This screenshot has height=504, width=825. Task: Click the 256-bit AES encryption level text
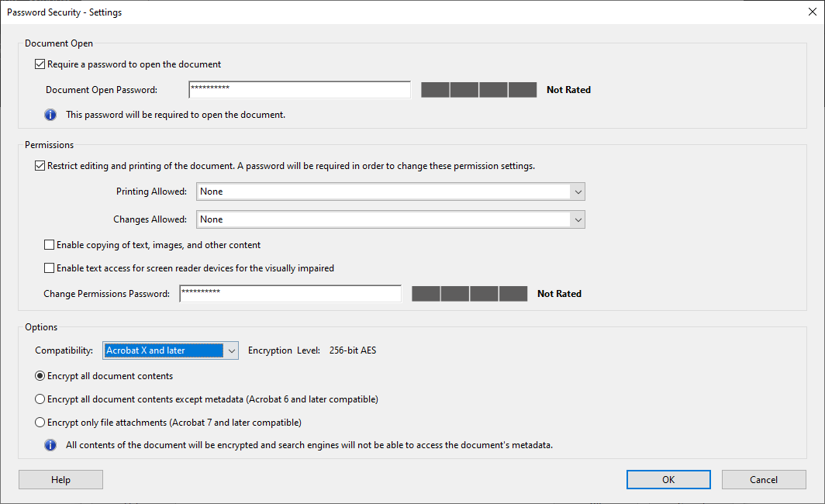click(353, 350)
